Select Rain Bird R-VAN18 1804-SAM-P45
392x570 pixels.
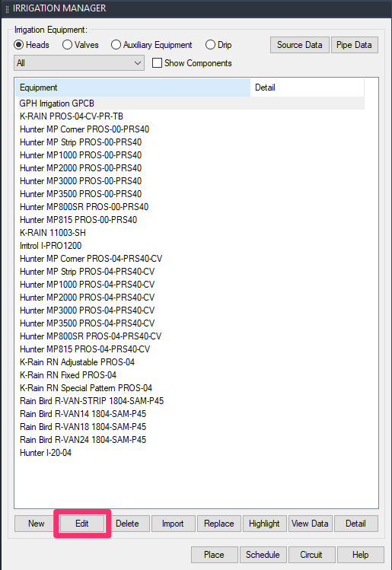pyautogui.click(x=83, y=426)
